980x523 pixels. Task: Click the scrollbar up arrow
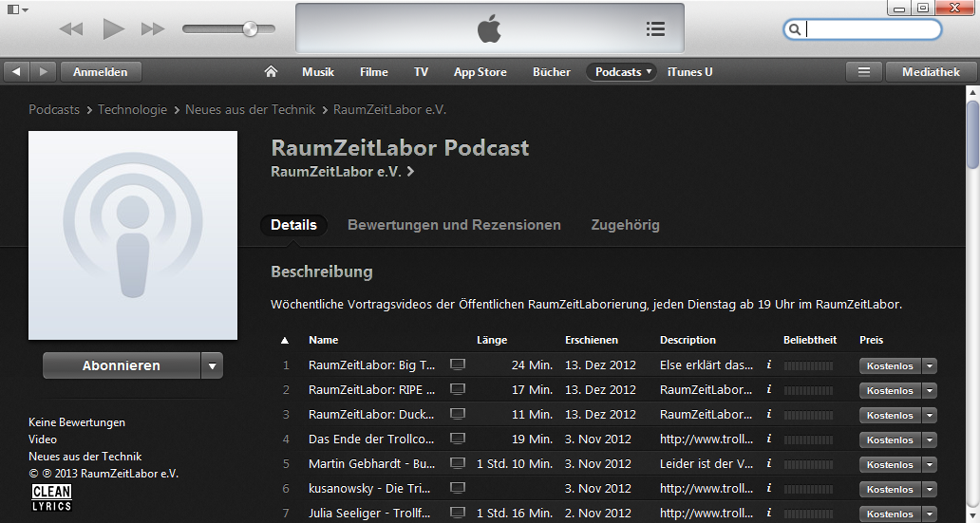tap(972, 92)
